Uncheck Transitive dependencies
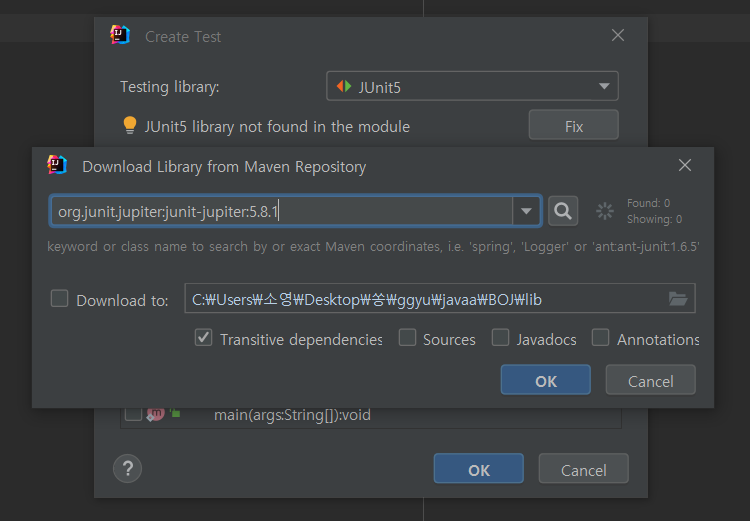The image size is (750, 521). 203,338
